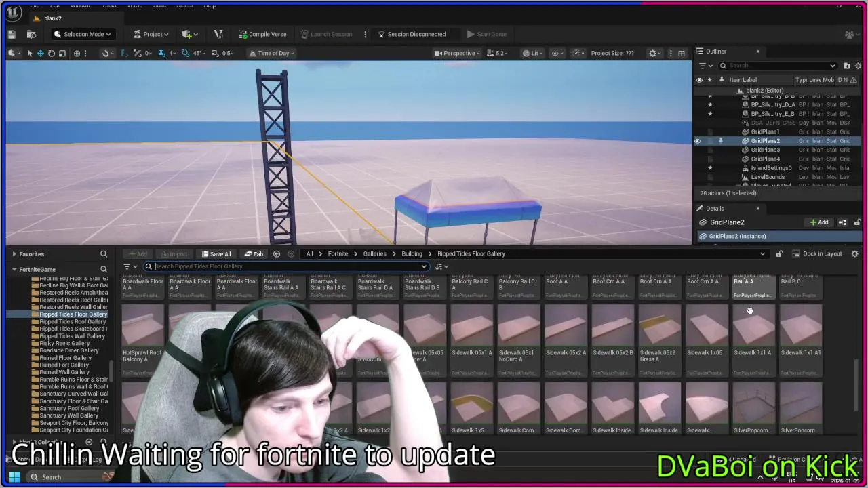Sort Outliner by Item Label column

coord(743,80)
